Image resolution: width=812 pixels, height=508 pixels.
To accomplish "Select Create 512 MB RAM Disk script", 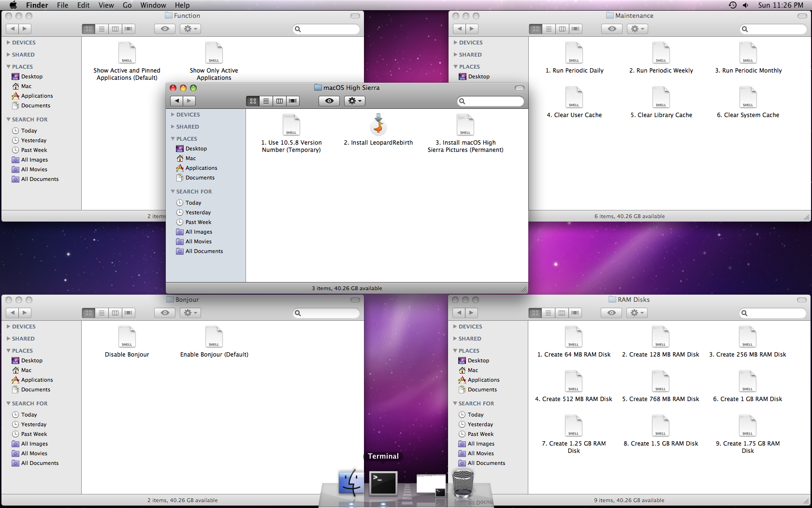I will click(574, 381).
